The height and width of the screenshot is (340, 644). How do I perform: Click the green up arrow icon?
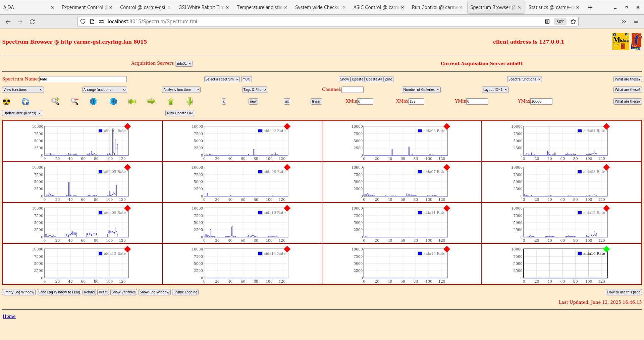[x=170, y=102]
